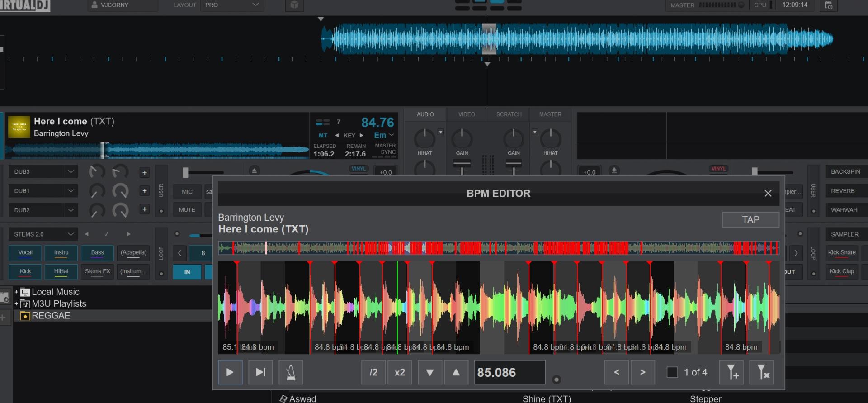Switch to the MASTER mixer tab
Image resolution: width=868 pixels, height=403 pixels.
click(550, 114)
